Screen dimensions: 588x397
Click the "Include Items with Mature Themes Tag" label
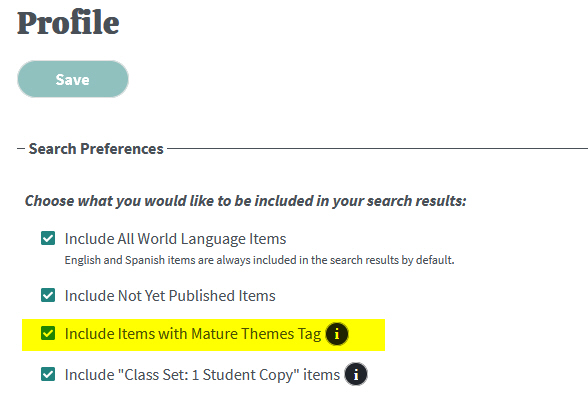[x=193, y=334]
